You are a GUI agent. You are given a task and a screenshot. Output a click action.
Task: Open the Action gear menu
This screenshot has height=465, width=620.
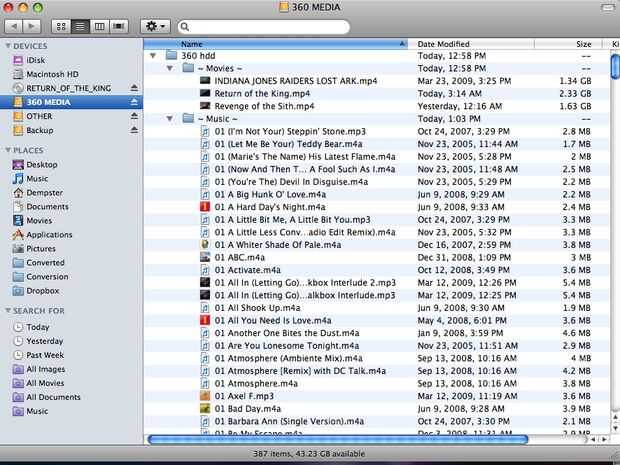pos(155,26)
